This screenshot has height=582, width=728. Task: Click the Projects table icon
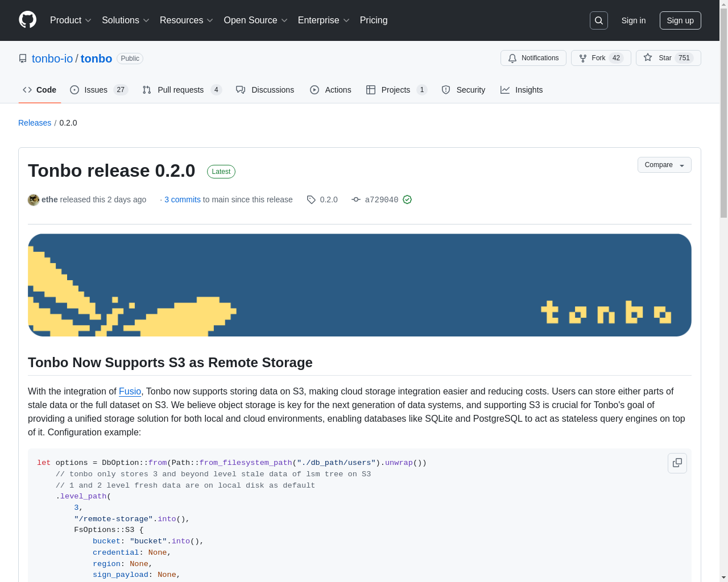coord(371,90)
